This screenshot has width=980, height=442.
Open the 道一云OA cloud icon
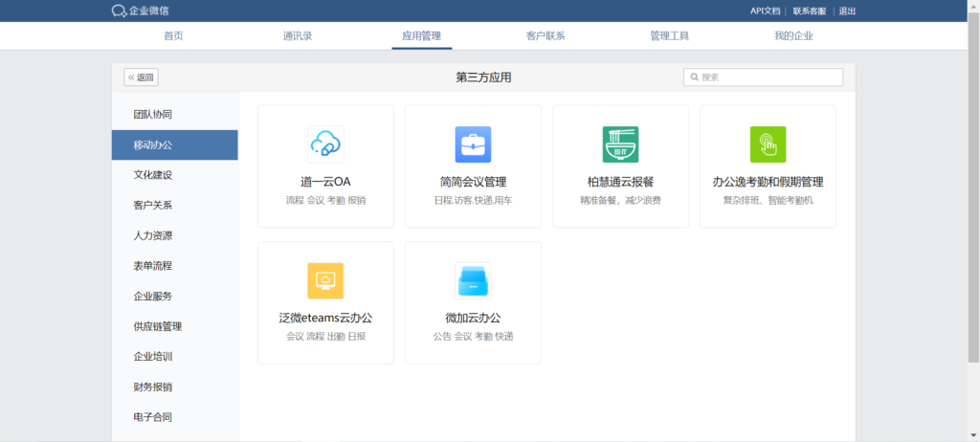click(325, 144)
